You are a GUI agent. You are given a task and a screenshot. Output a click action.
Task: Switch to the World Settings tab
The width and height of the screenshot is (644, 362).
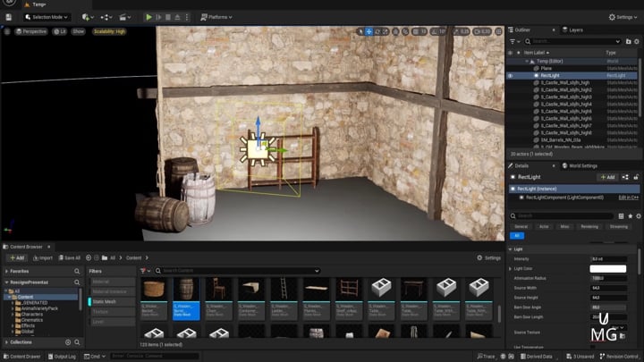pos(580,166)
